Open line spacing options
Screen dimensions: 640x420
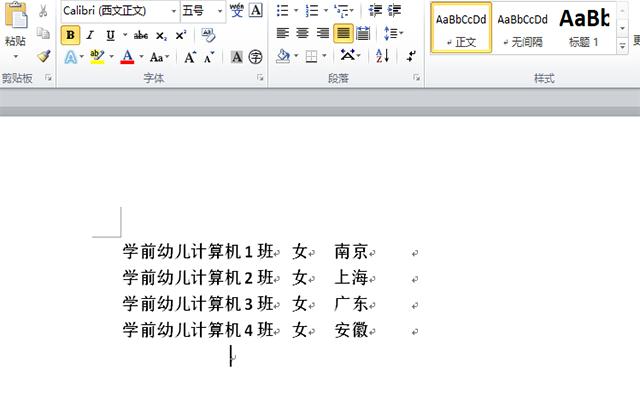pos(393,33)
